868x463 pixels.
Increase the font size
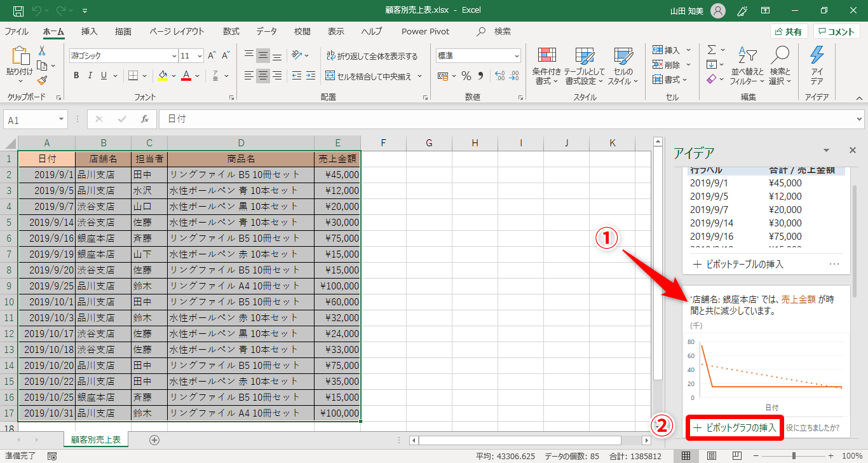(x=212, y=56)
